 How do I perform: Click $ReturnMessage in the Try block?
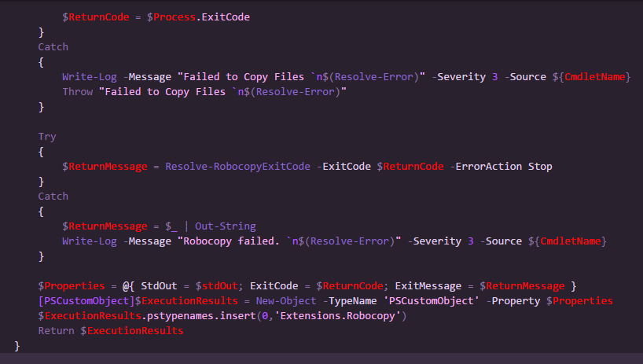[x=105, y=167]
